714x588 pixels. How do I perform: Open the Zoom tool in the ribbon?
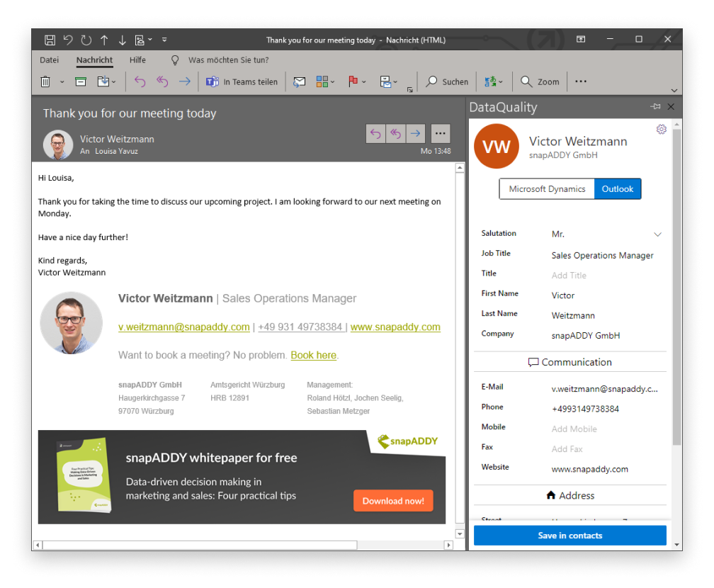pyautogui.click(x=540, y=81)
